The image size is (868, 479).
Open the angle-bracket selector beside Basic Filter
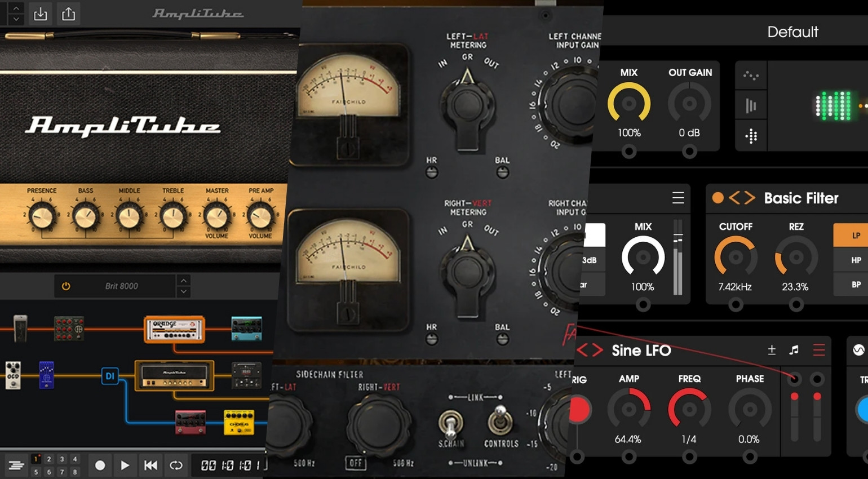741,198
